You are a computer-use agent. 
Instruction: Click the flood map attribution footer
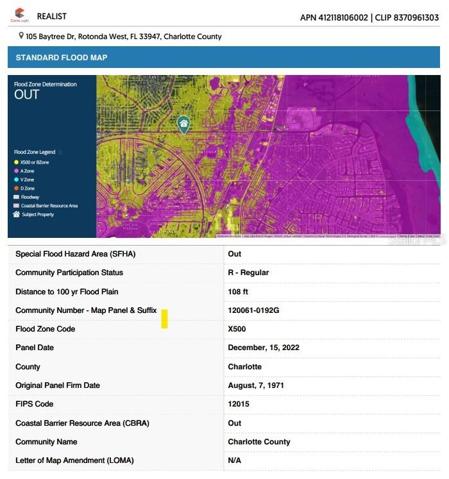tap(328, 236)
